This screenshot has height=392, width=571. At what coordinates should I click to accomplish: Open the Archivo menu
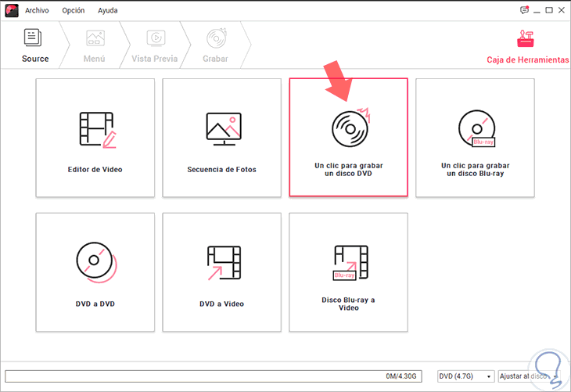point(37,11)
